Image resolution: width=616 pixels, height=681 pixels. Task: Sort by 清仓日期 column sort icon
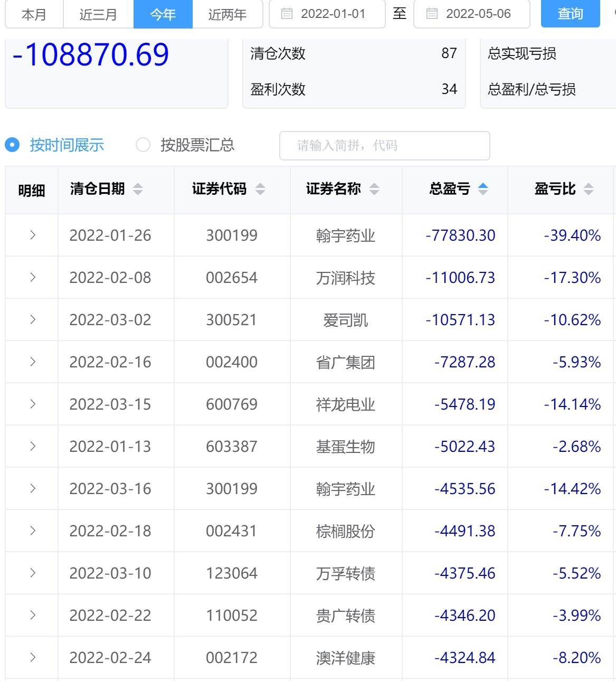pos(138,189)
